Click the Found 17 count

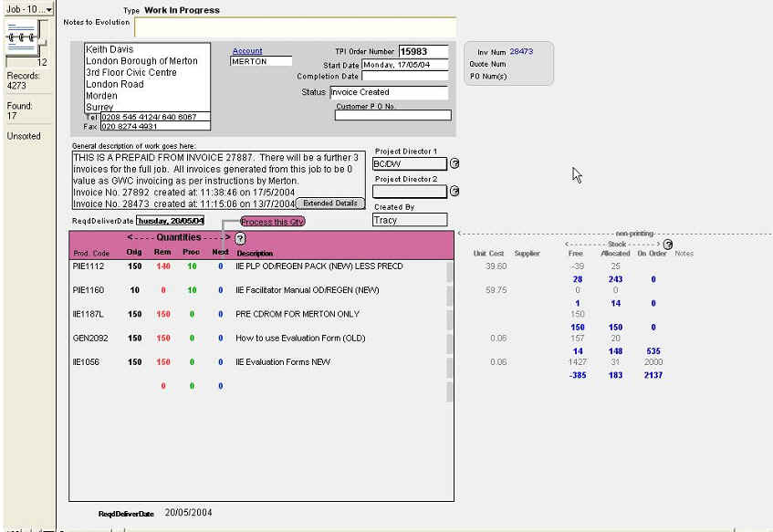[19, 111]
